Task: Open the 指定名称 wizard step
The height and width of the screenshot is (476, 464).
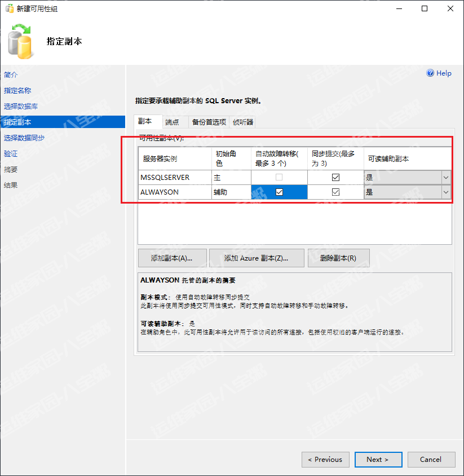Action: pos(17,90)
